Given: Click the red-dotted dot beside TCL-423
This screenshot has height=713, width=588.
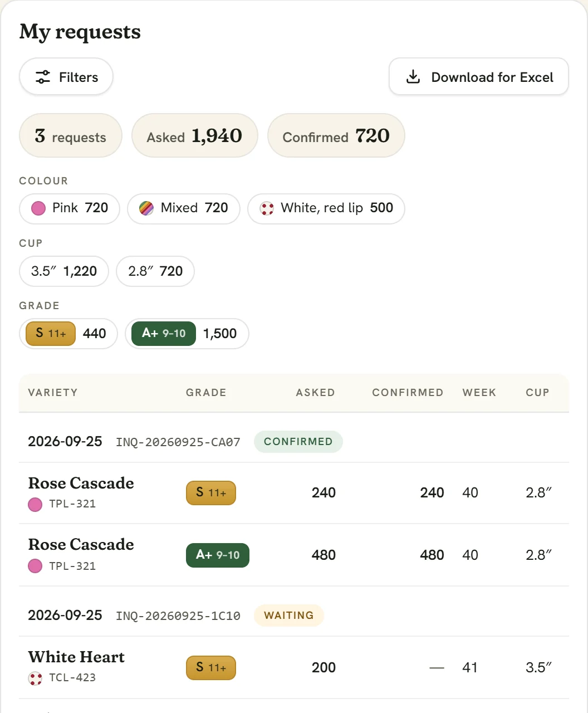Looking at the screenshot, I should coord(35,678).
